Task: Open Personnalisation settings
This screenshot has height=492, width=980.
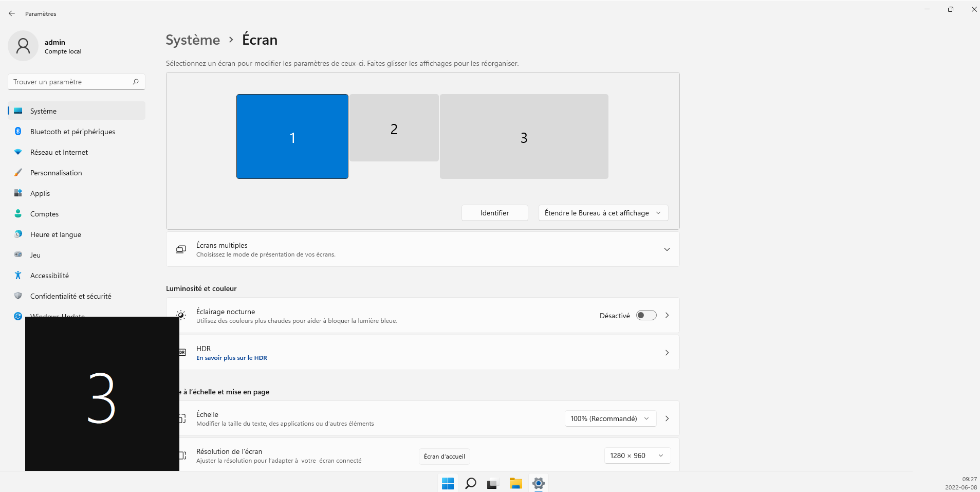Action: coord(56,172)
